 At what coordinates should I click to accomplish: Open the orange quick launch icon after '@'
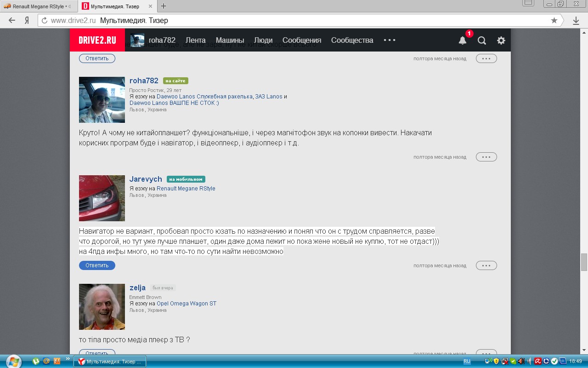pyautogui.click(x=57, y=361)
